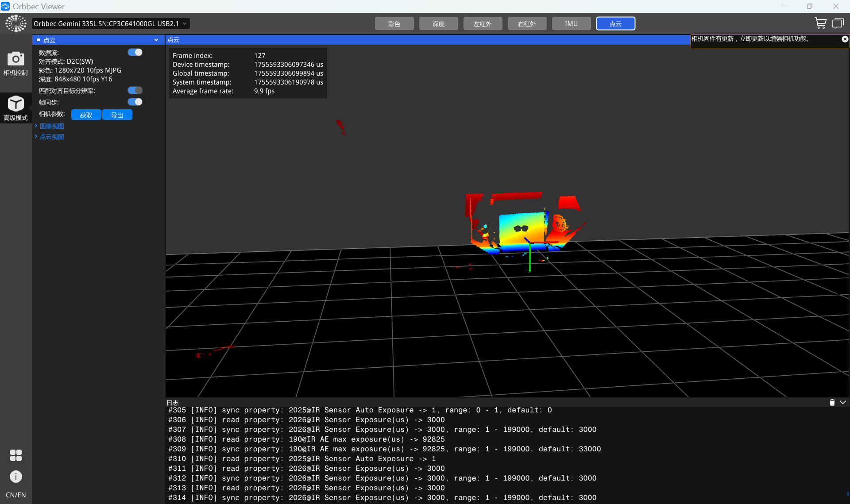Click the window layout icon beside cart
850x504 pixels.
838,23
